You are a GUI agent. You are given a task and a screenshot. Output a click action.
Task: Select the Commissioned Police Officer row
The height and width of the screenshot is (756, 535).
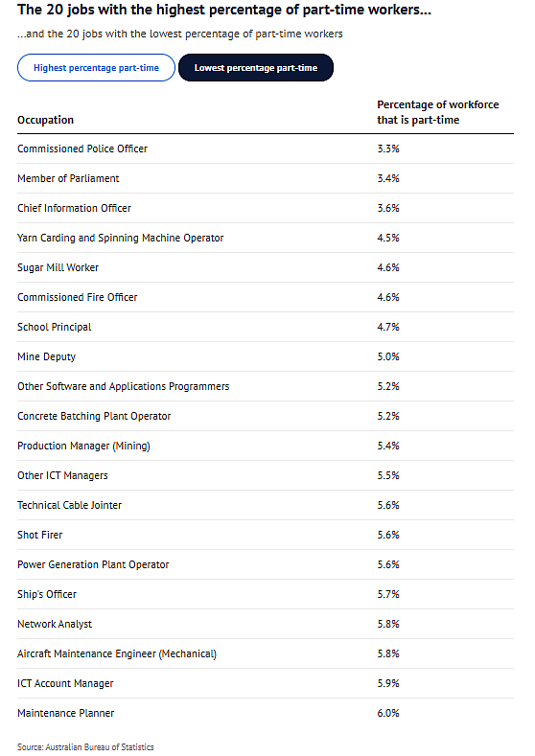pos(266,149)
